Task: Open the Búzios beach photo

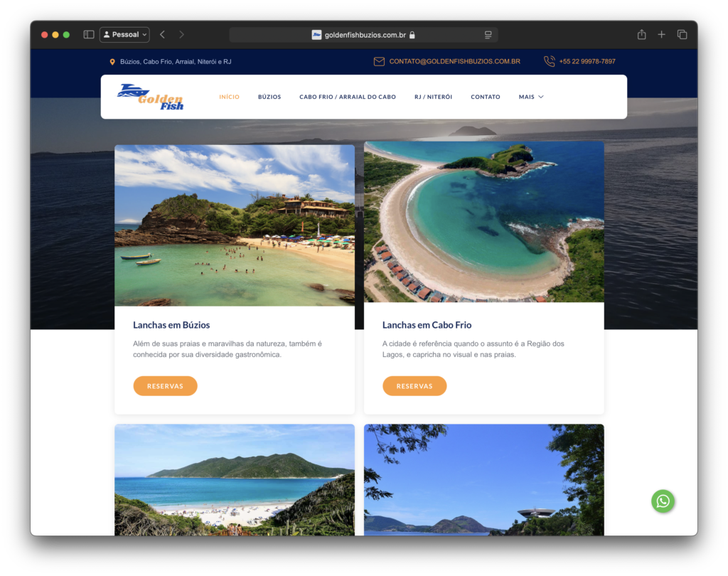Action: tap(235, 225)
